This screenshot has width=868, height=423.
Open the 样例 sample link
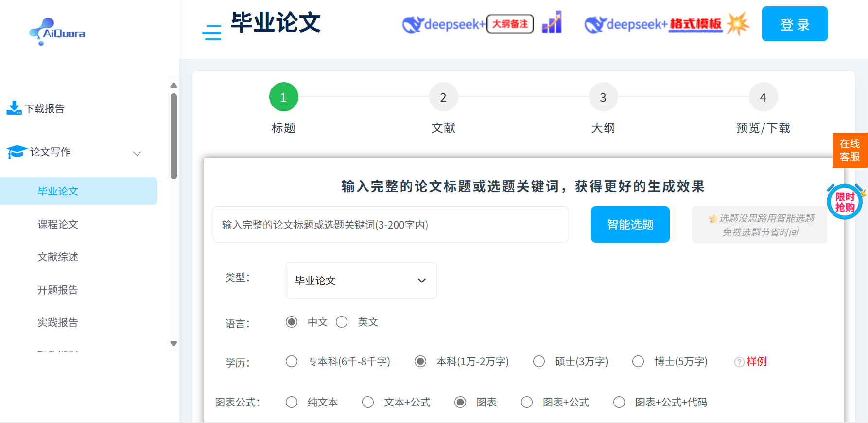(757, 361)
